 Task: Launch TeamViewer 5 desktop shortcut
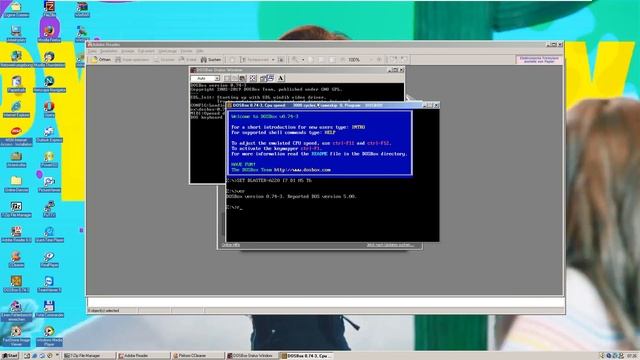point(49,284)
